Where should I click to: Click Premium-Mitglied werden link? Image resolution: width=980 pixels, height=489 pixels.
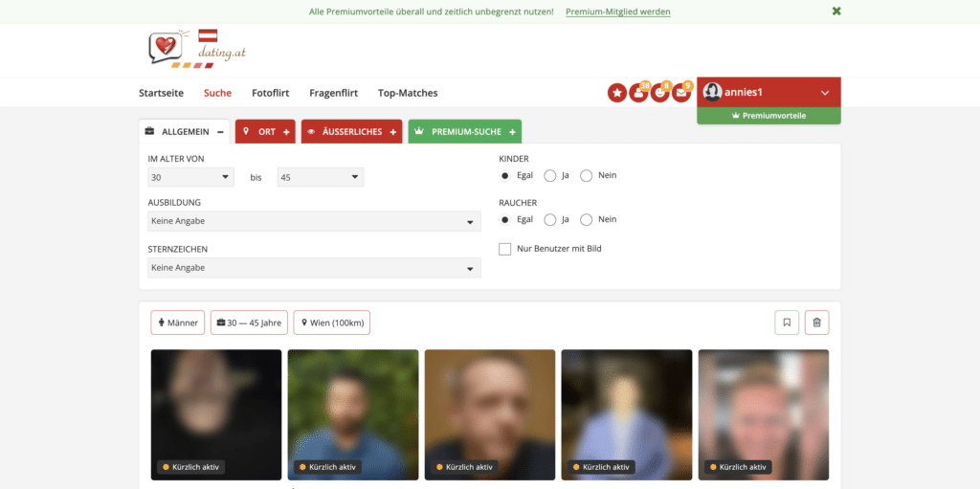click(x=618, y=11)
